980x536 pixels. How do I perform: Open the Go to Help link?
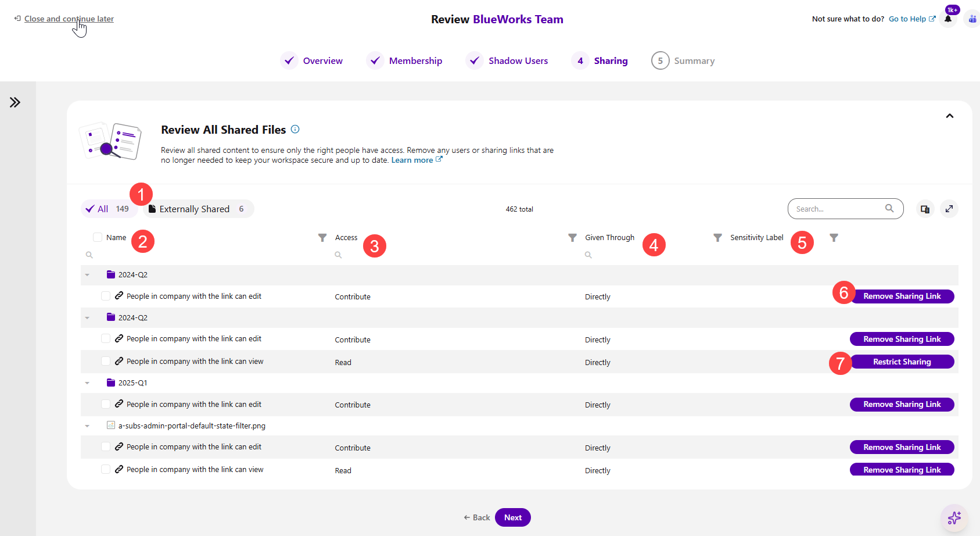click(912, 19)
